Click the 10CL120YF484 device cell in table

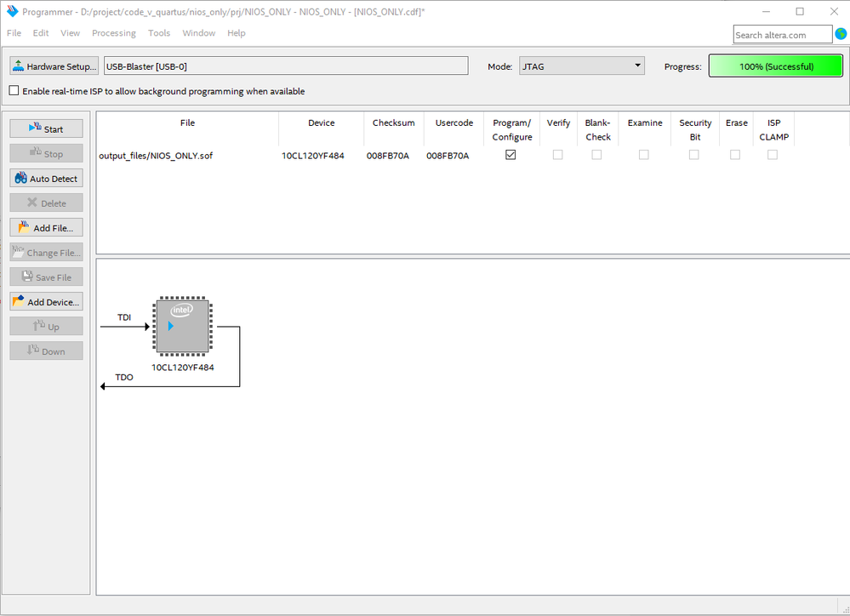pos(313,156)
